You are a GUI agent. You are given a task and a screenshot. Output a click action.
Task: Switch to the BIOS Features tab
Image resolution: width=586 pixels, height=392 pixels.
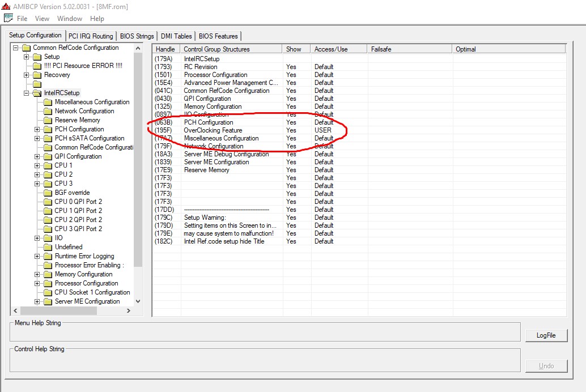pyautogui.click(x=218, y=36)
